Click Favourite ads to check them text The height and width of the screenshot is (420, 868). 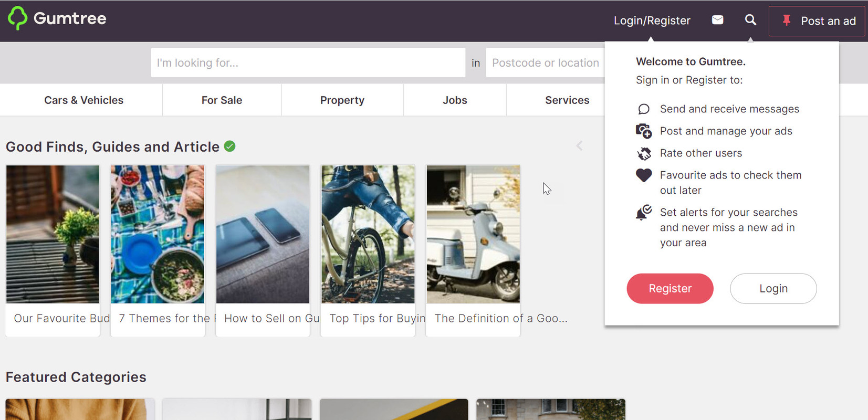730,175
